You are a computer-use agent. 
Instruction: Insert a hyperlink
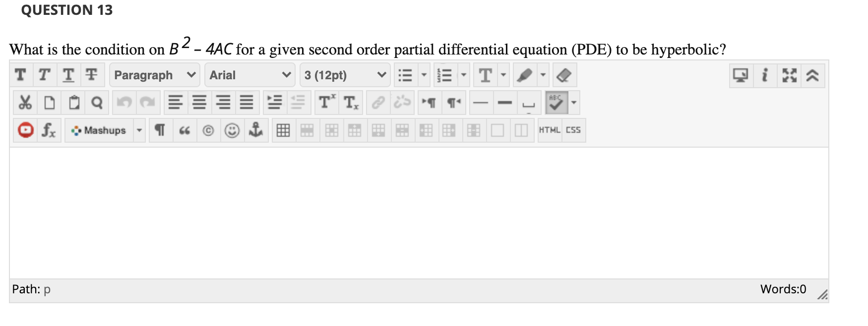[x=378, y=103]
